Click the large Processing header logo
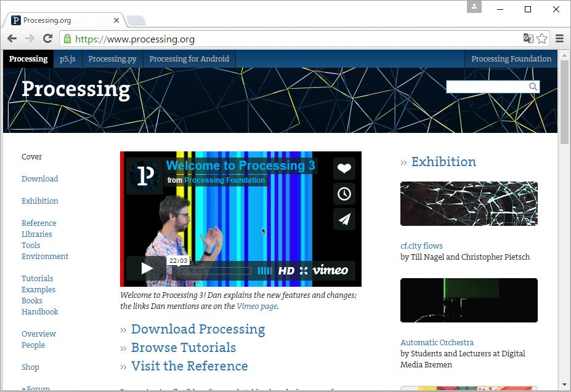 pos(76,89)
